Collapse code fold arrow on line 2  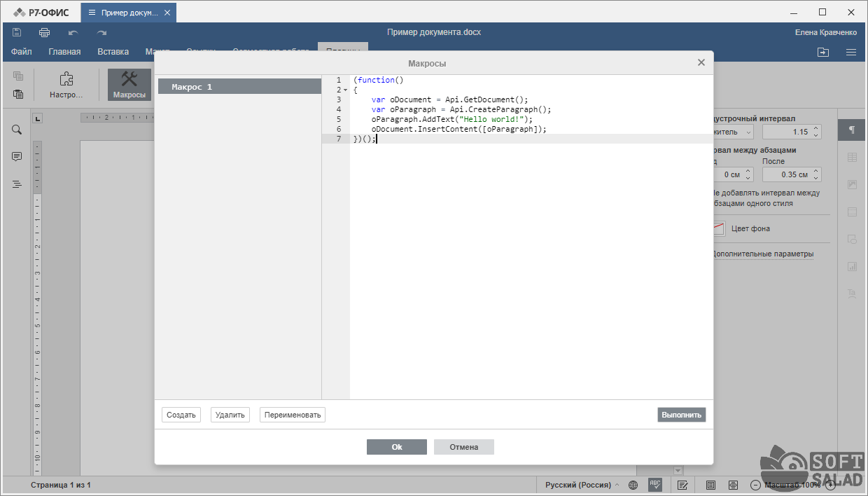click(345, 90)
